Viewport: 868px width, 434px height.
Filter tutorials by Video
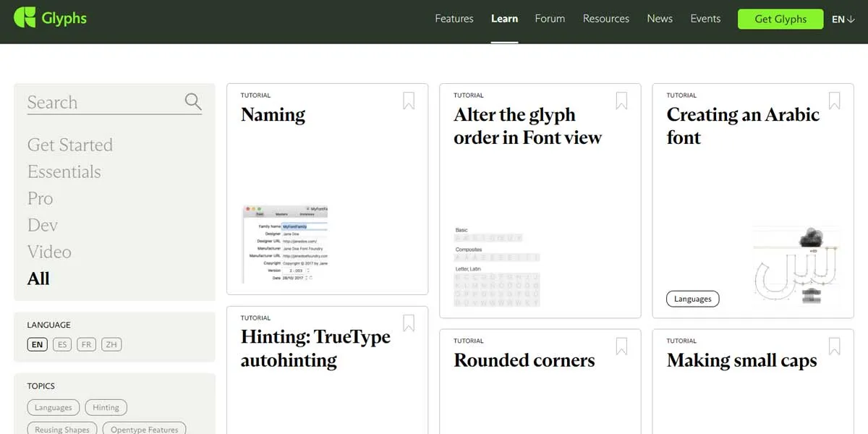49,252
